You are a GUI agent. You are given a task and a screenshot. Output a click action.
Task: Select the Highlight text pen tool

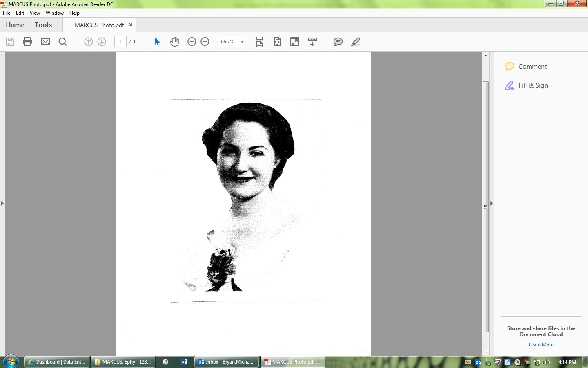(x=356, y=42)
